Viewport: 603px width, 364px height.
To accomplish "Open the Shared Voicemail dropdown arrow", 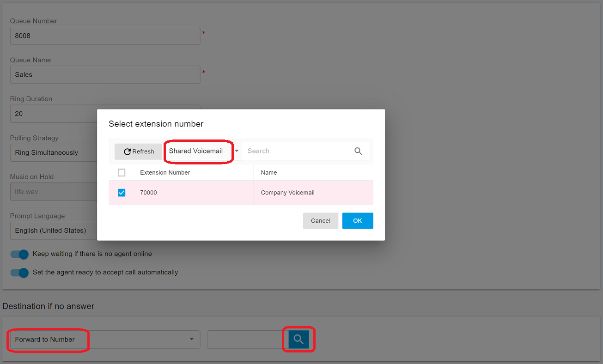I will (x=237, y=151).
